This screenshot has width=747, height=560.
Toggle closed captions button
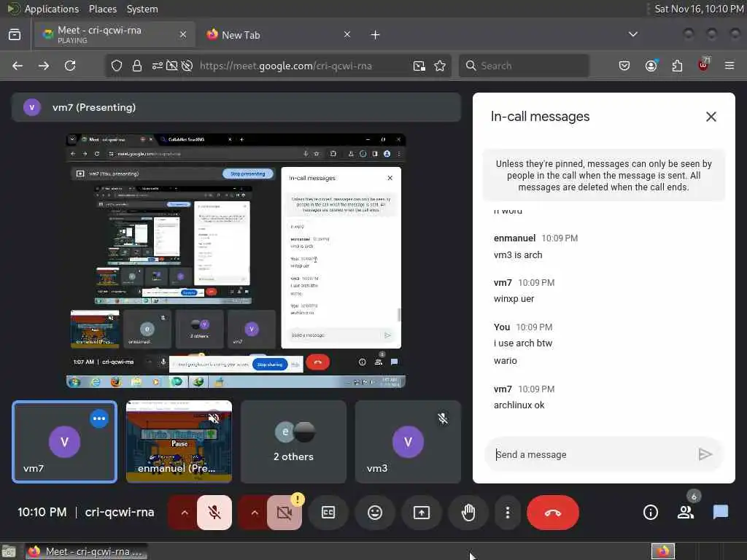tap(328, 513)
